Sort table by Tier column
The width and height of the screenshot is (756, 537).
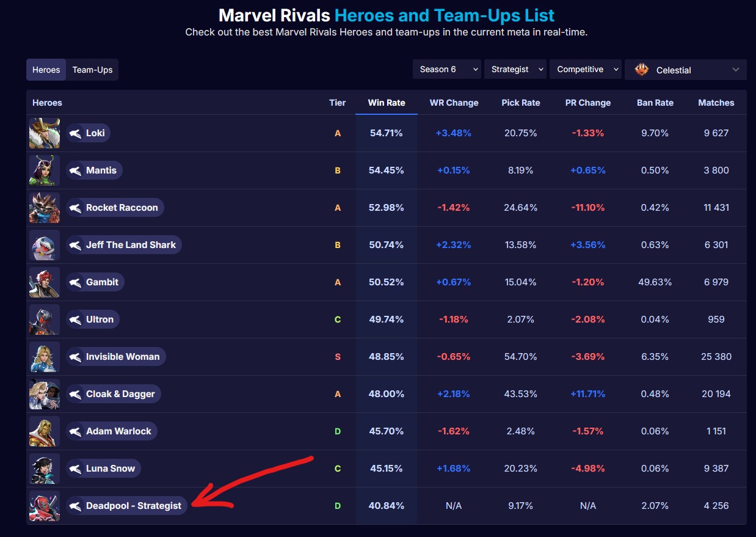(338, 103)
